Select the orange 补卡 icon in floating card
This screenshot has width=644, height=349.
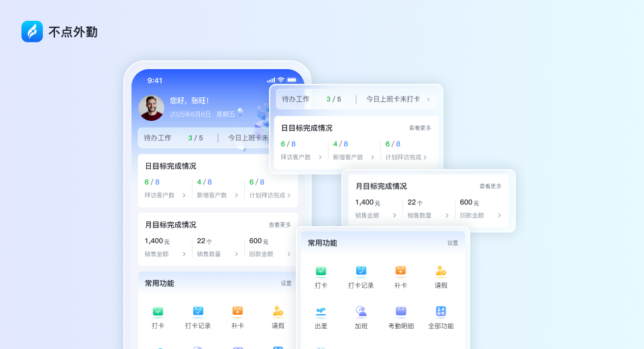tap(400, 271)
